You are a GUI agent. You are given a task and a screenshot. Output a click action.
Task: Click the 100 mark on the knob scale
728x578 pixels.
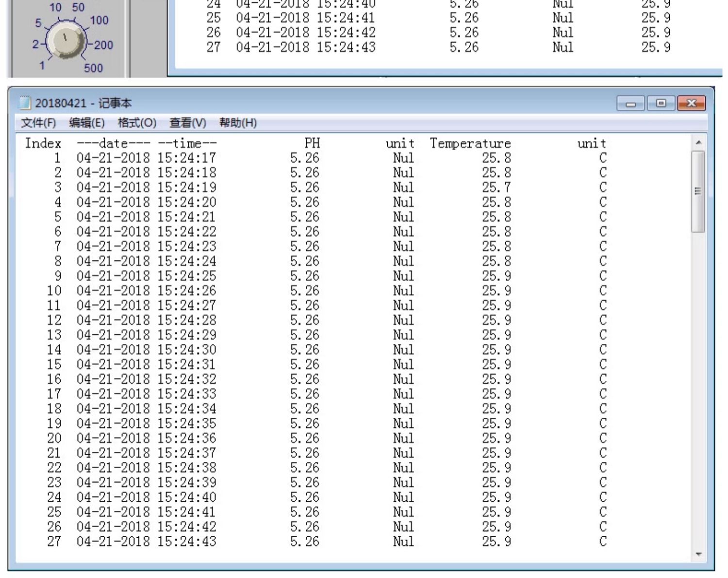(99, 20)
